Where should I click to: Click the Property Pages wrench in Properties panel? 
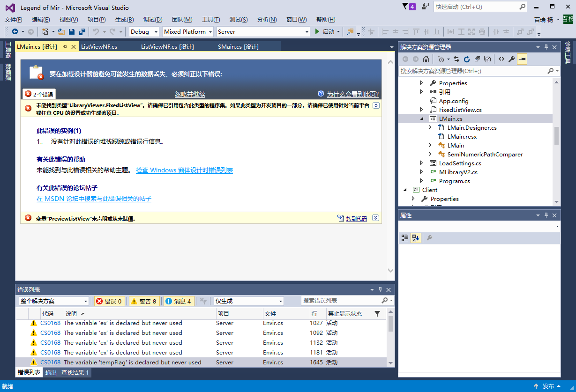429,238
